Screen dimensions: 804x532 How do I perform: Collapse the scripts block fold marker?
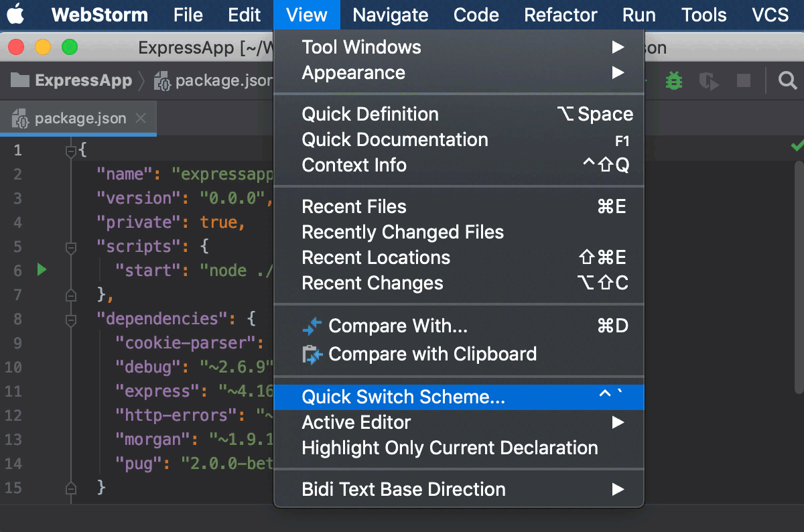coord(71,247)
